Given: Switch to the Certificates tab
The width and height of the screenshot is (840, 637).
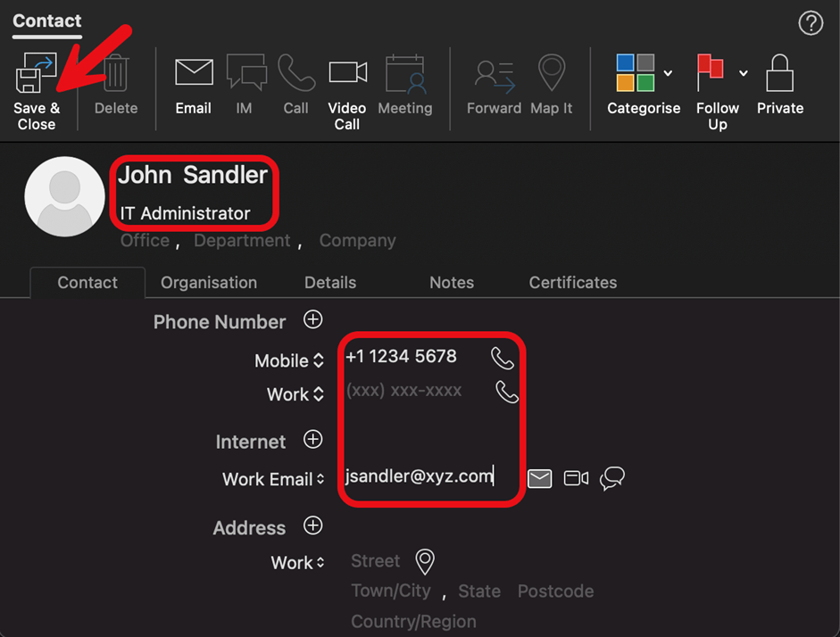Looking at the screenshot, I should pos(573,282).
